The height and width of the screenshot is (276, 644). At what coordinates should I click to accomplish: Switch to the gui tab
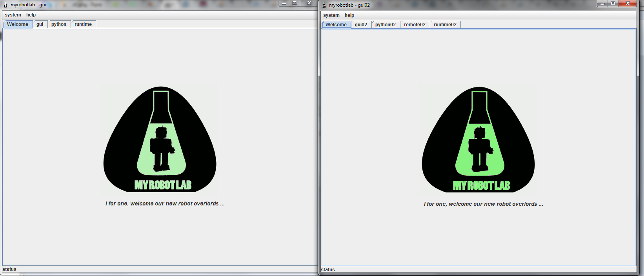point(40,24)
